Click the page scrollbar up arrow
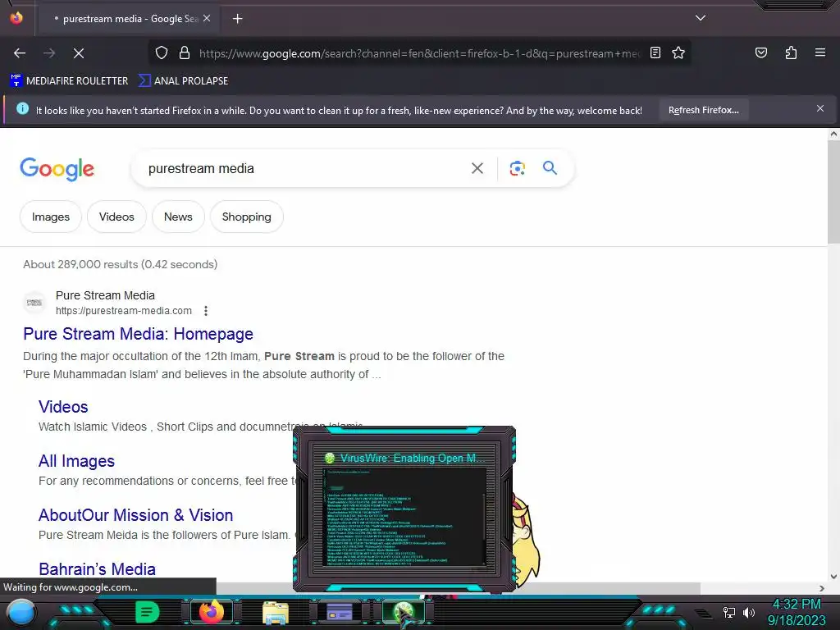The image size is (840, 630). [x=833, y=135]
